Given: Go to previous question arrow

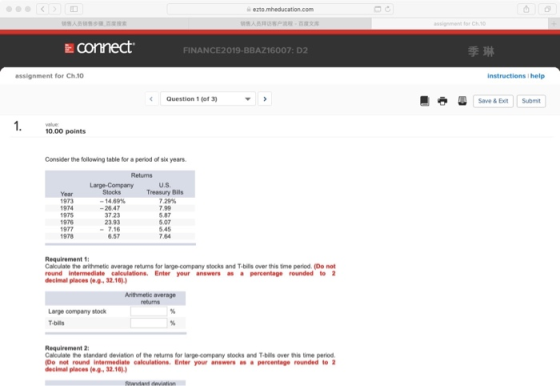Looking at the screenshot, I should coord(151,99).
